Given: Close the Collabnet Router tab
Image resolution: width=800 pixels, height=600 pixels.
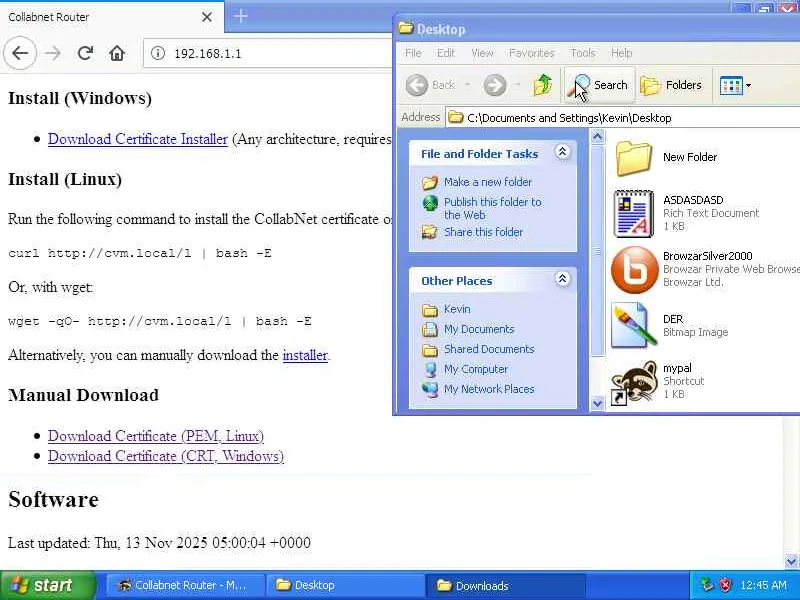Looking at the screenshot, I should point(207,17).
